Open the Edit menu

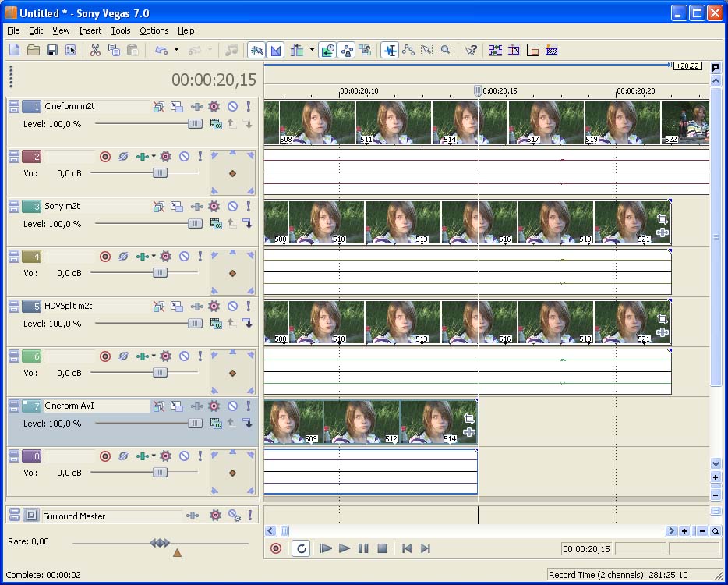pyautogui.click(x=36, y=30)
